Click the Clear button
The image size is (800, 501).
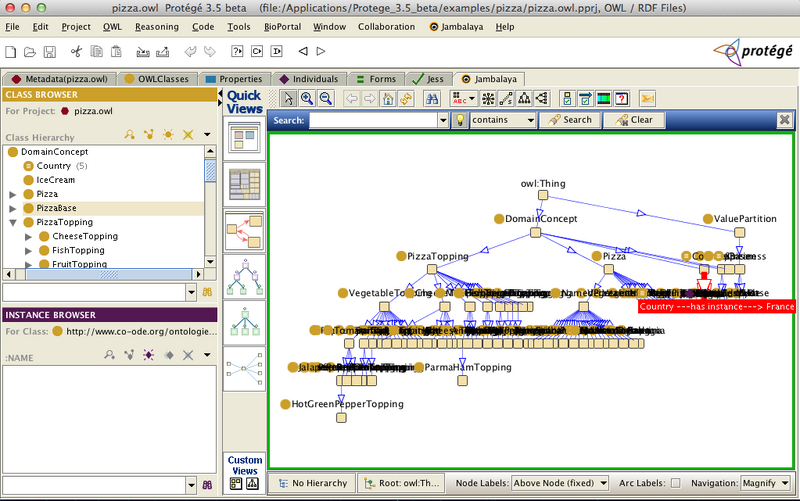(634, 120)
